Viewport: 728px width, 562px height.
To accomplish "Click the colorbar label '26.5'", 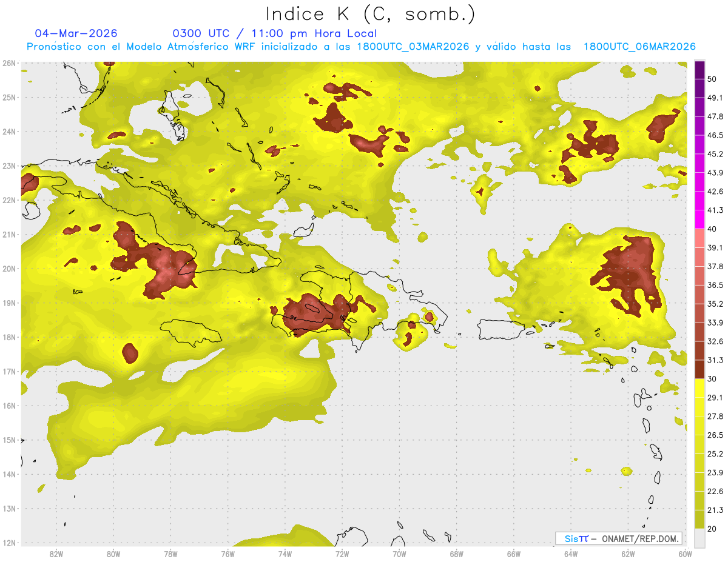I will [715, 435].
